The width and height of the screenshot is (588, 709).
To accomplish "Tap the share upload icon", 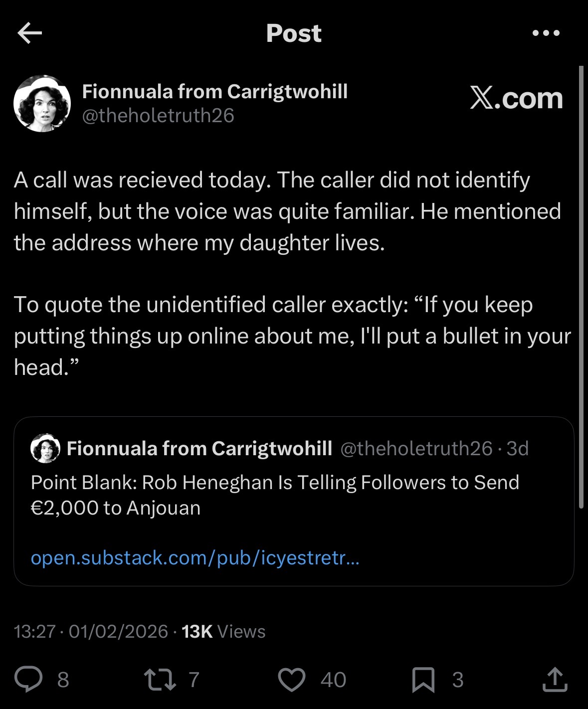I will (x=555, y=680).
